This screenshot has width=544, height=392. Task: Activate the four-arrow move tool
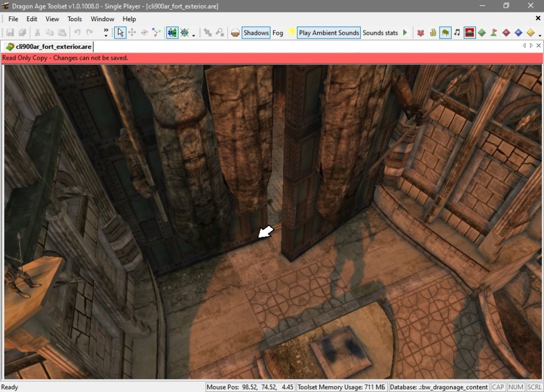[132, 33]
